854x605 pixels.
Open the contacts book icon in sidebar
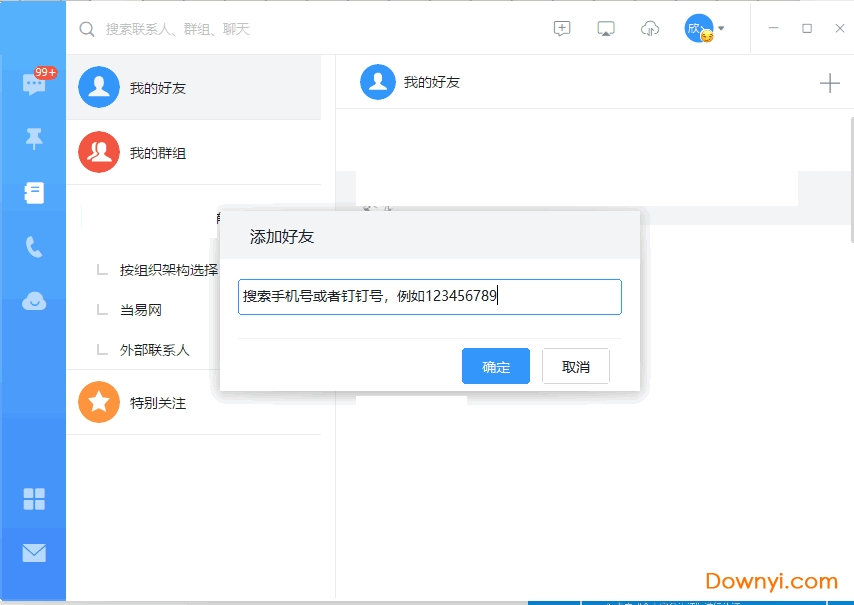34,193
